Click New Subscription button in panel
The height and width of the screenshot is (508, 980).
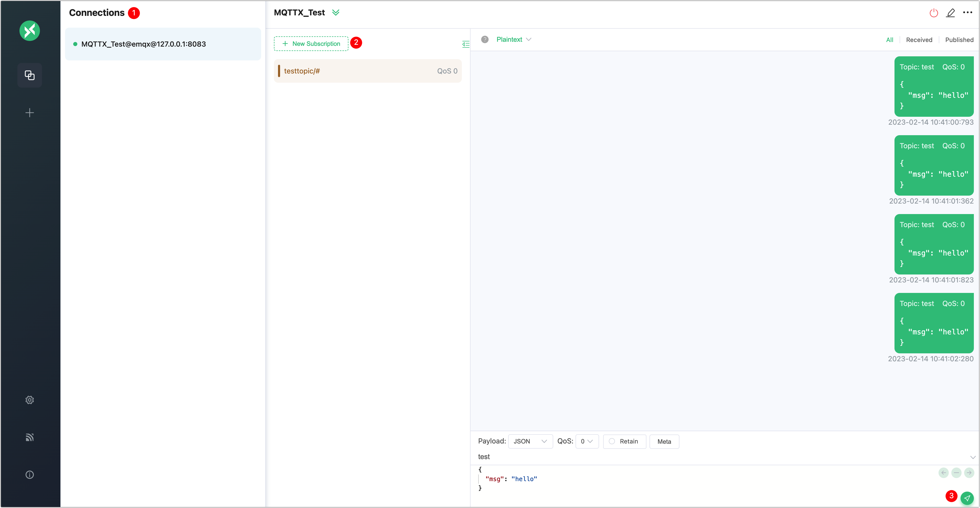point(312,44)
